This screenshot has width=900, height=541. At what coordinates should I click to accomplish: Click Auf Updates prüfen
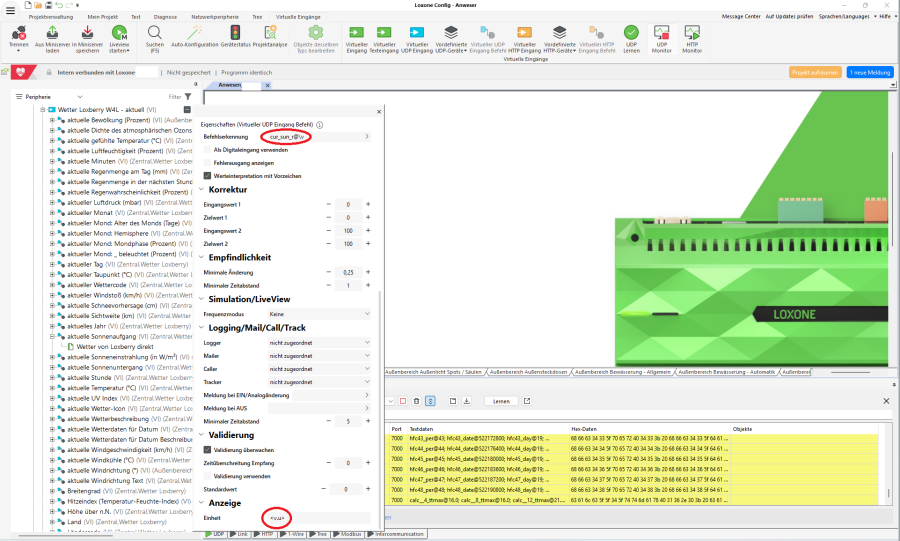[789, 17]
